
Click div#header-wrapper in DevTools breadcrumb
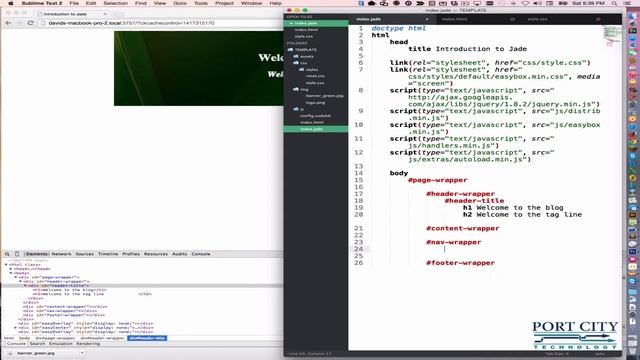click(x=102, y=338)
